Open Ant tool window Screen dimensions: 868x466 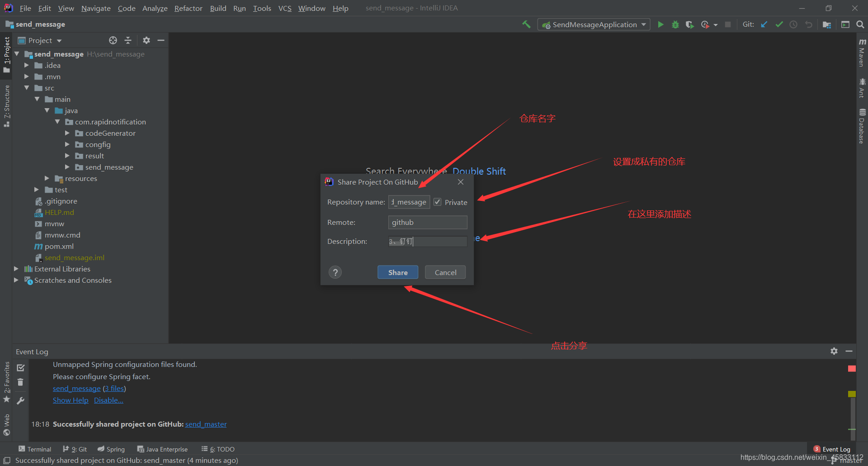click(x=862, y=88)
